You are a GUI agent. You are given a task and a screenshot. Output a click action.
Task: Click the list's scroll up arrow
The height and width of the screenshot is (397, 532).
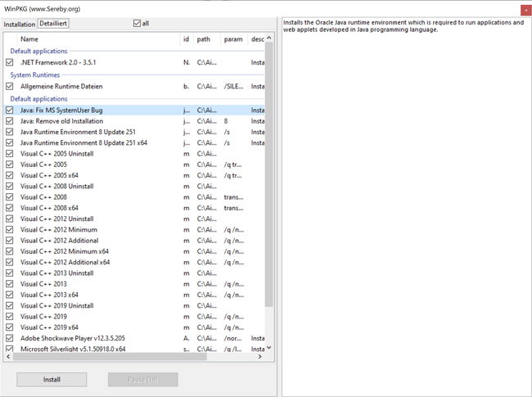[269, 38]
